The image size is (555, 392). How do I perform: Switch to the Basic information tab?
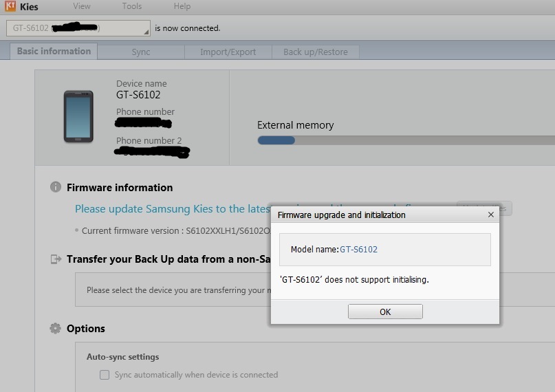pyautogui.click(x=54, y=52)
